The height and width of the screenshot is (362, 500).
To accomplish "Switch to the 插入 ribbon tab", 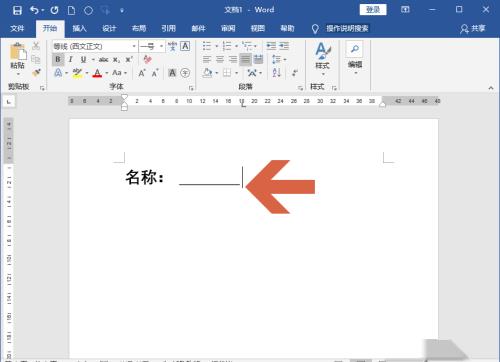I will 80,28.
